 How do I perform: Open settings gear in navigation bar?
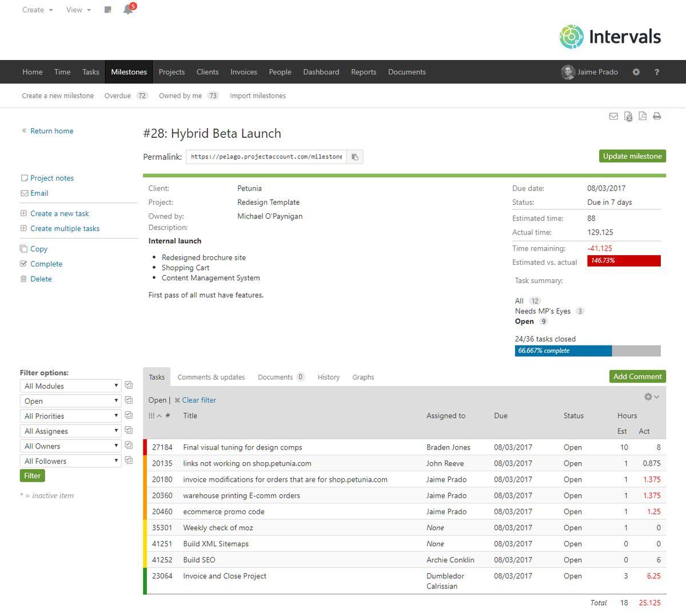(x=636, y=72)
